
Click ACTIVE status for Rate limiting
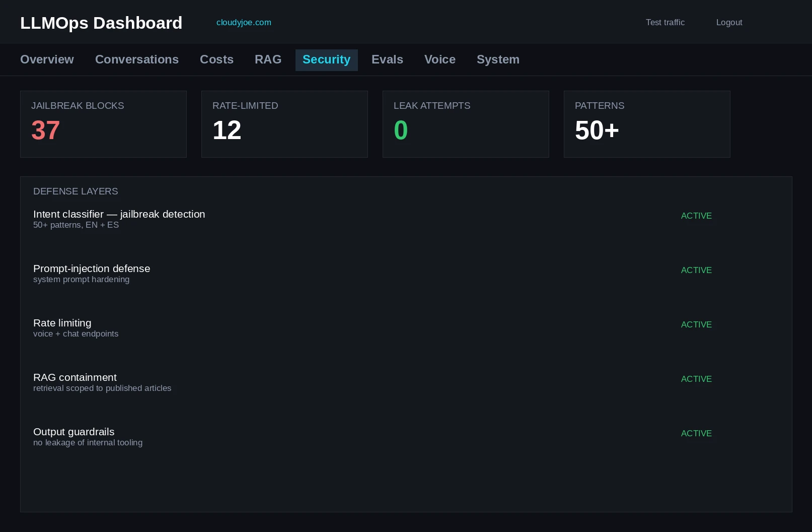coord(696,324)
